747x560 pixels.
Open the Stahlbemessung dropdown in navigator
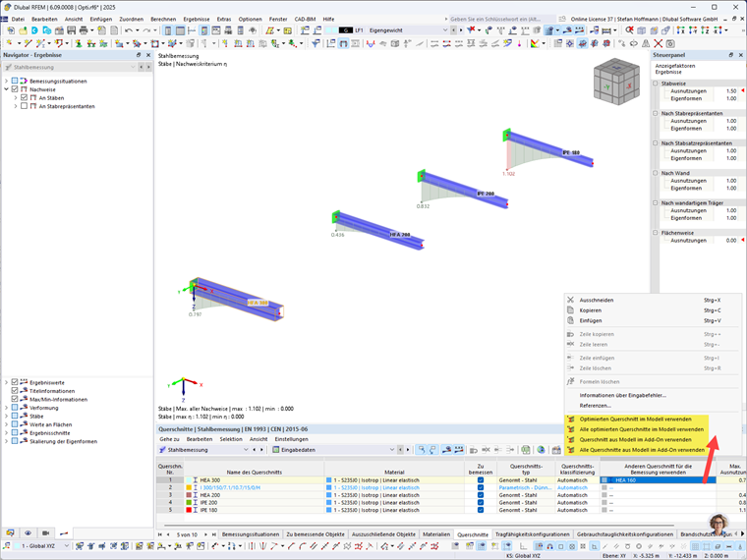(133, 67)
